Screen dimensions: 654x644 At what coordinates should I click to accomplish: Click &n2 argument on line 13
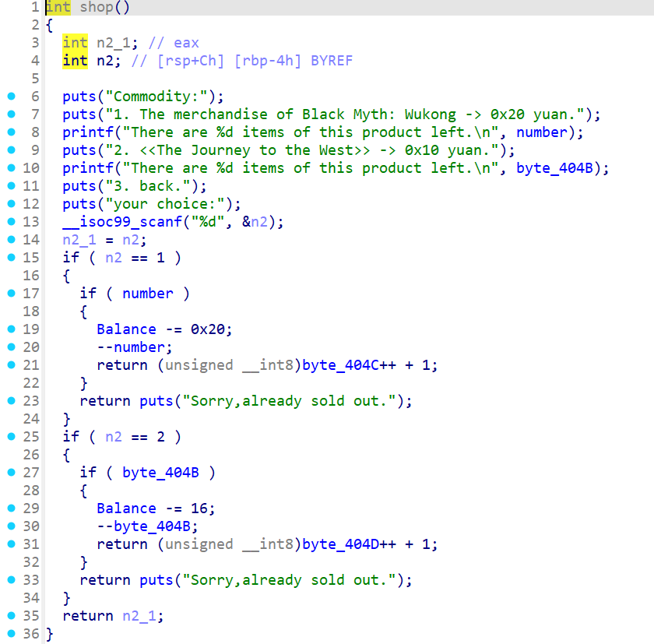[255, 222]
